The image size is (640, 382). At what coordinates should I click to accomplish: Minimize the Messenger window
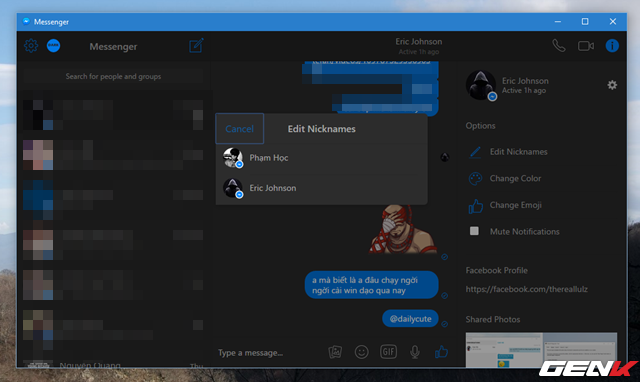(558, 22)
